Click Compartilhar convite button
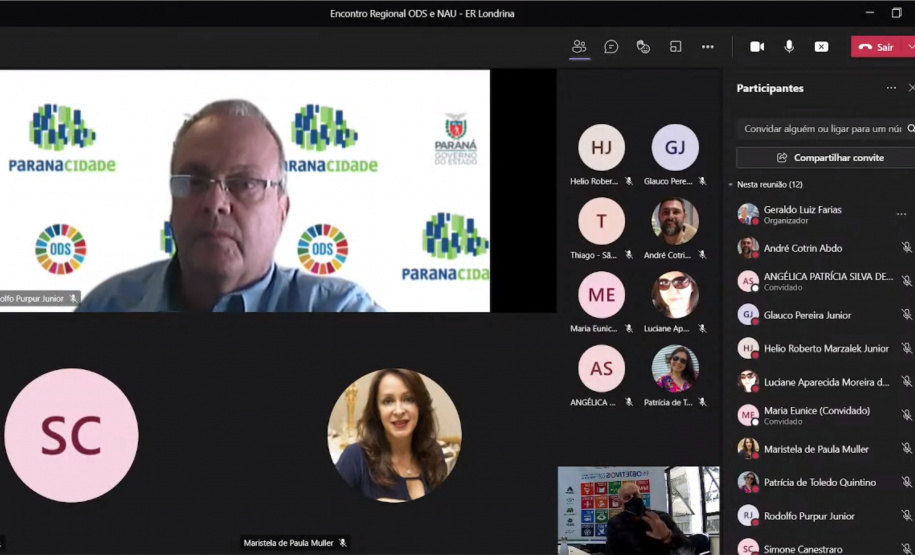915x555 pixels. [x=828, y=158]
